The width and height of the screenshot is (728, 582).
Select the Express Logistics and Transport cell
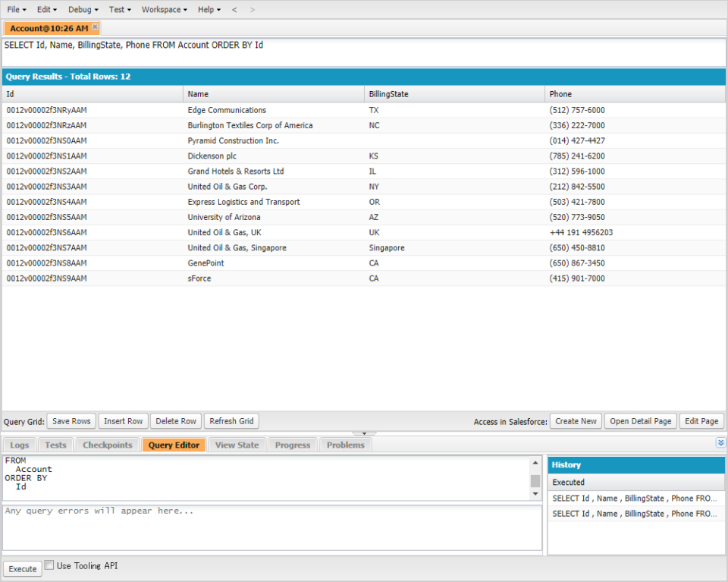[274, 202]
